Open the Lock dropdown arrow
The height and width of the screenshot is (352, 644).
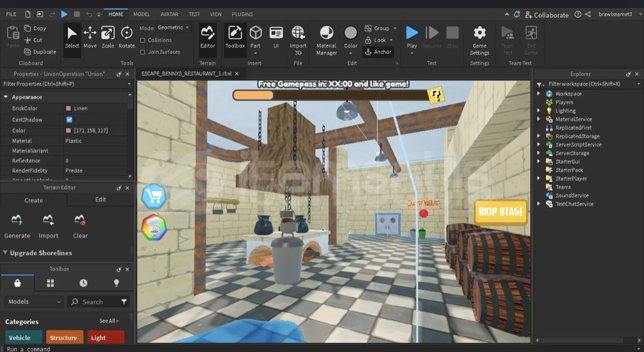(x=392, y=40)
